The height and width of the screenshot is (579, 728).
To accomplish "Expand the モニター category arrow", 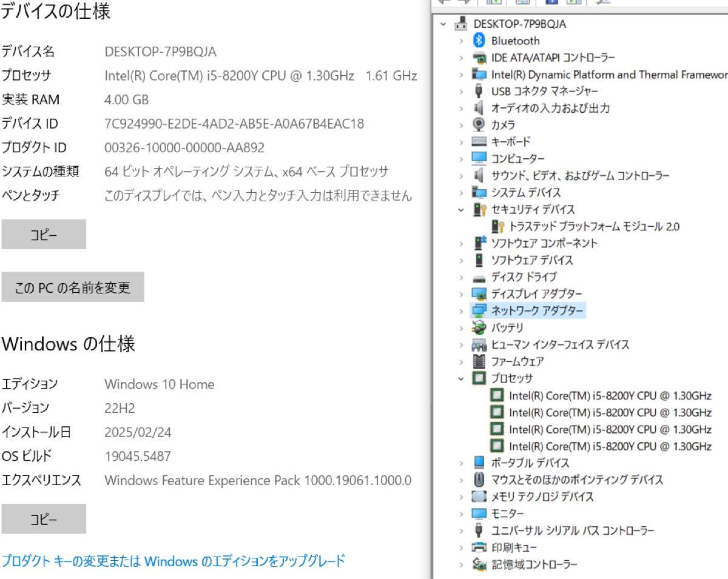I will (462, 514).
